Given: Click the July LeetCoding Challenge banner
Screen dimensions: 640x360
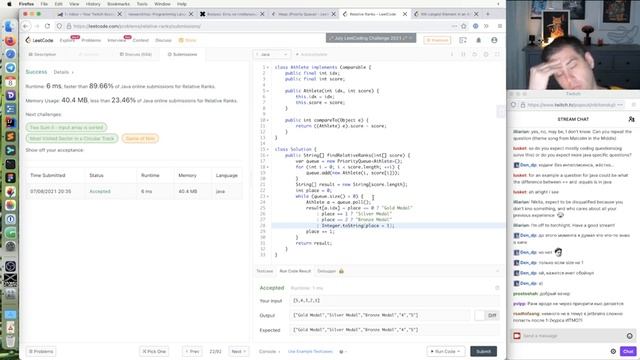Looking at the screenshot, I should tap(371, 38).
